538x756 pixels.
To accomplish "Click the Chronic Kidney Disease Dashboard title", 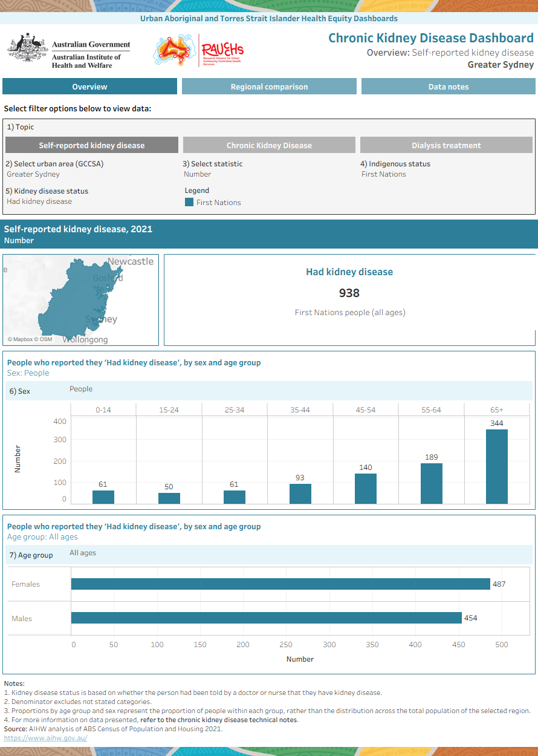I will click(431, 38).
